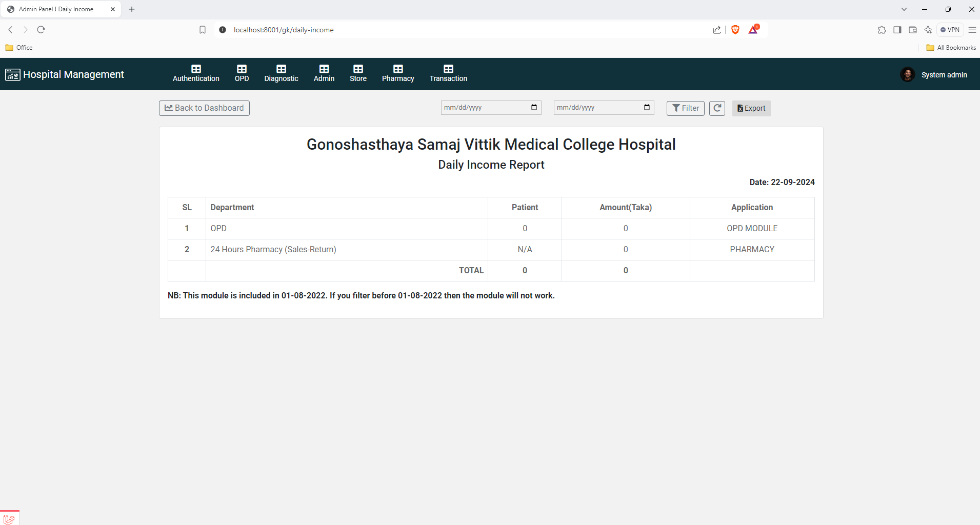Open the Diagnostic menu
This screenshot has height=525, width=980.
[281, 73]
